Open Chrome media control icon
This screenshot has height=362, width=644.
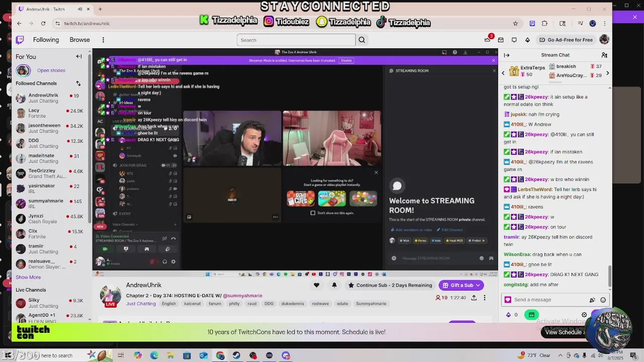click(580, 23)
